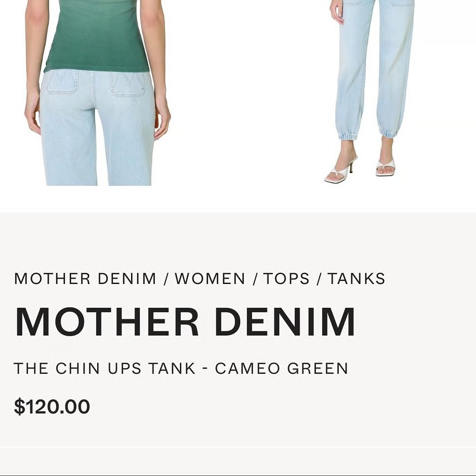This screenshot has height=476, width=476.
Task: Select the TOPS breadcrumb link
Action: point(286,279)
